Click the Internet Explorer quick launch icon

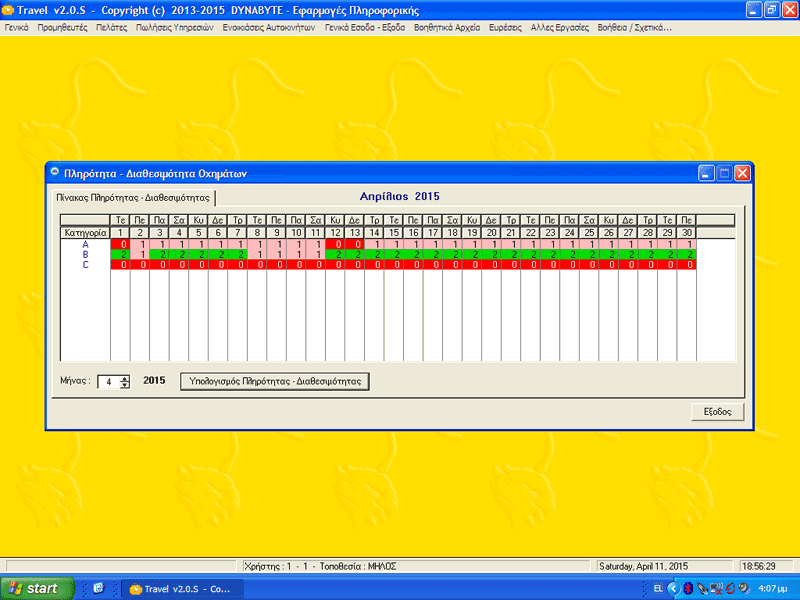pyautogui.click(x=98, y=588)
